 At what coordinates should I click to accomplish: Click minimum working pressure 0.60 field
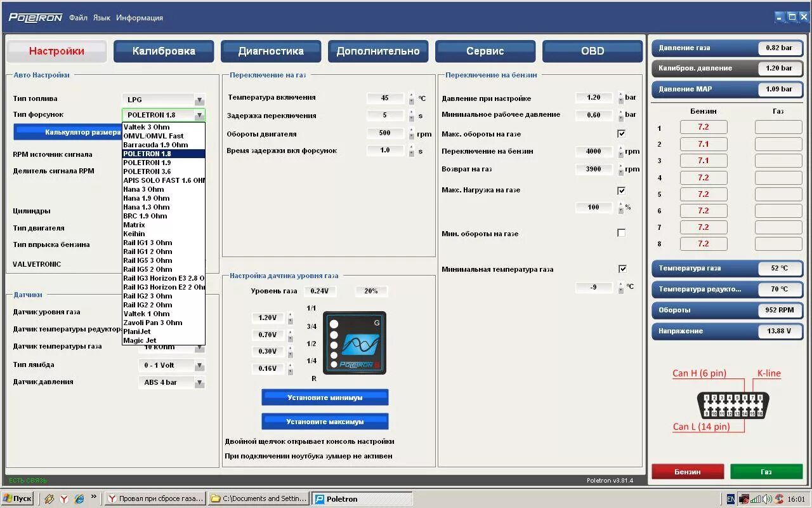[594, 115]
